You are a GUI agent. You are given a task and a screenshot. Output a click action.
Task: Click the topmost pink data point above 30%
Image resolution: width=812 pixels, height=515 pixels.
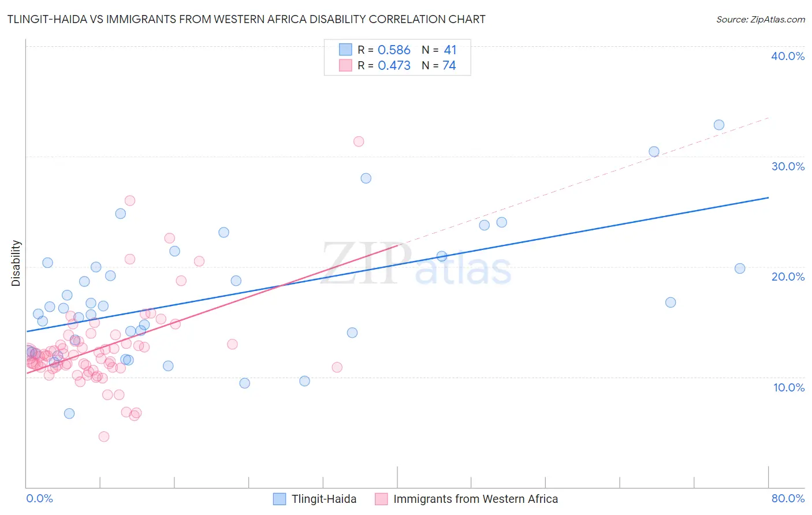pos(359,141)
